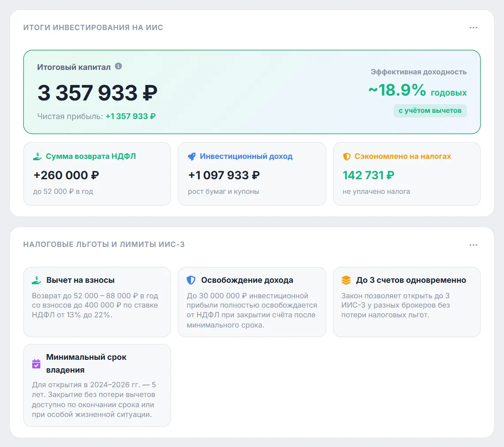This screenshot has height=447, width=504.
Task: Click the Вычет на взносы card title
Action: 80,280
